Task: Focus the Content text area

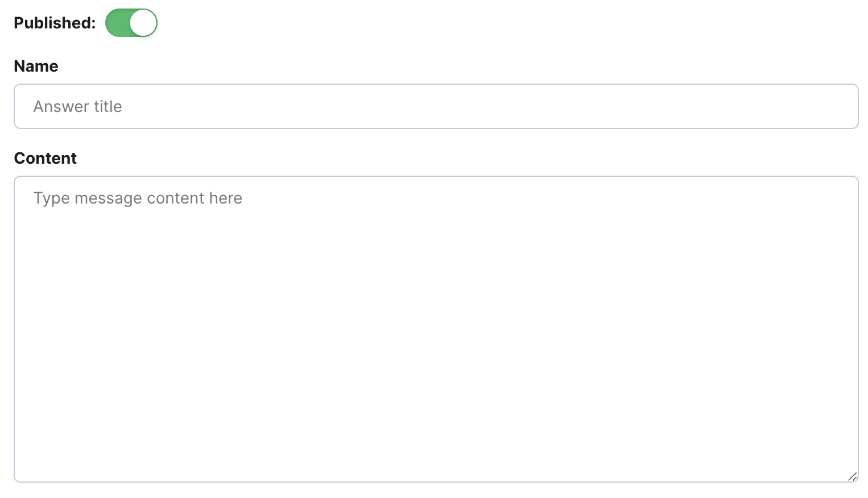Action: 436,329
